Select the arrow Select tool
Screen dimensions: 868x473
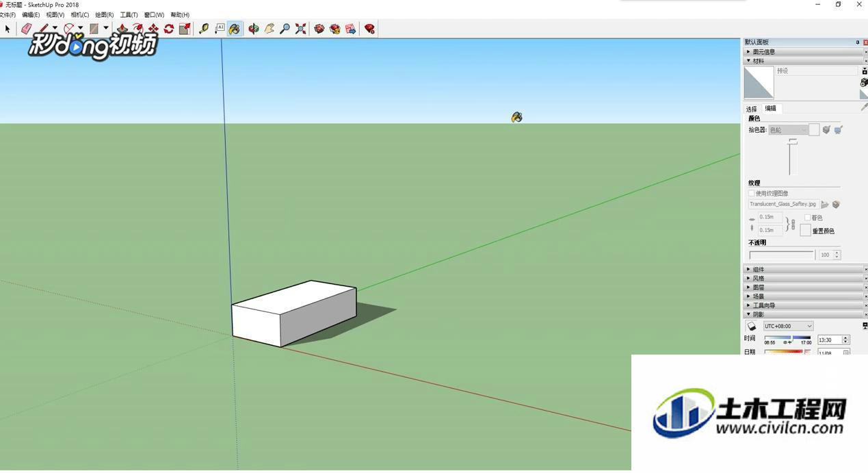(8, 29)
